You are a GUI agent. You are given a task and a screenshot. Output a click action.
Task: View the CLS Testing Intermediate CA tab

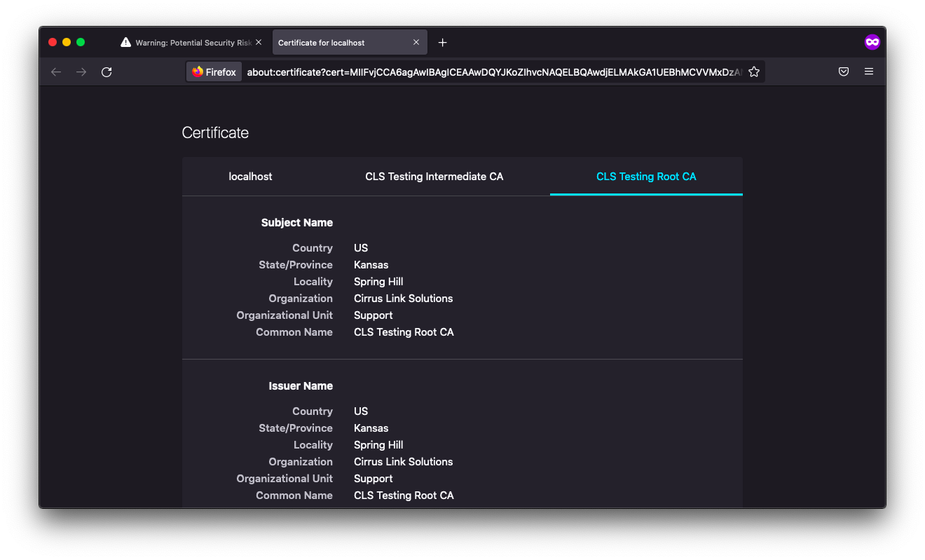click(434, 177)
